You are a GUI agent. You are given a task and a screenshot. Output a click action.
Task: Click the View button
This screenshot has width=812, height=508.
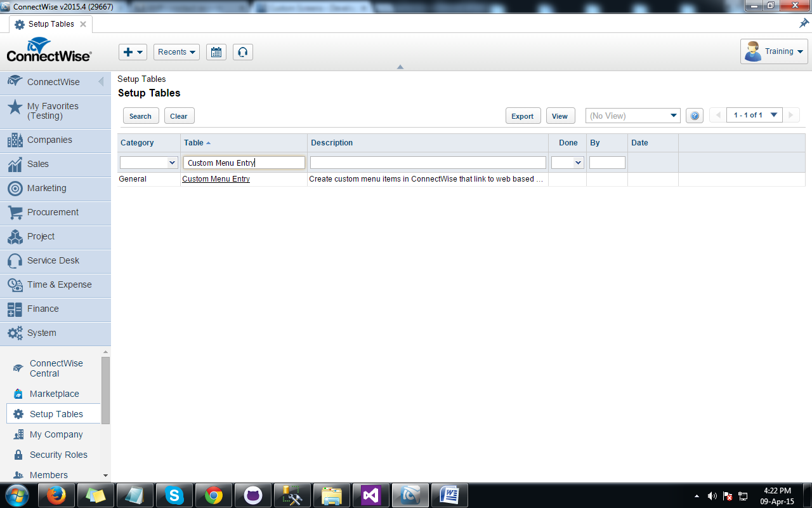560,116
